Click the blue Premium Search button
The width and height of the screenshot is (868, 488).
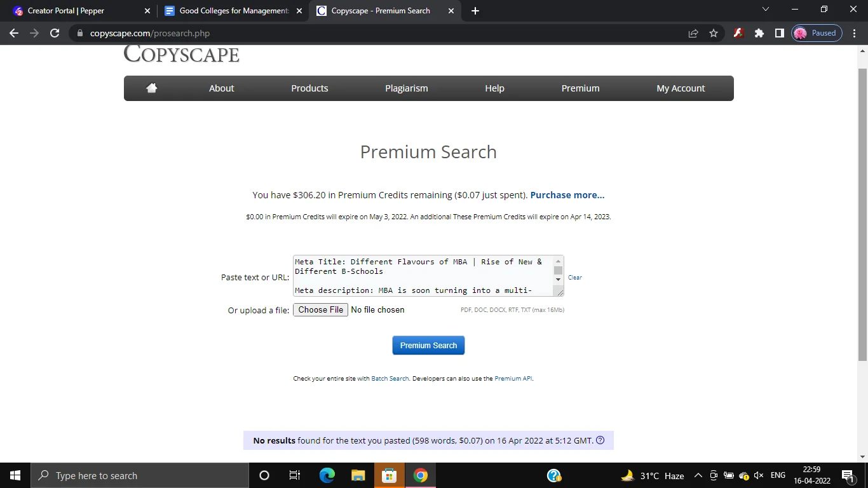pos(428,345)
